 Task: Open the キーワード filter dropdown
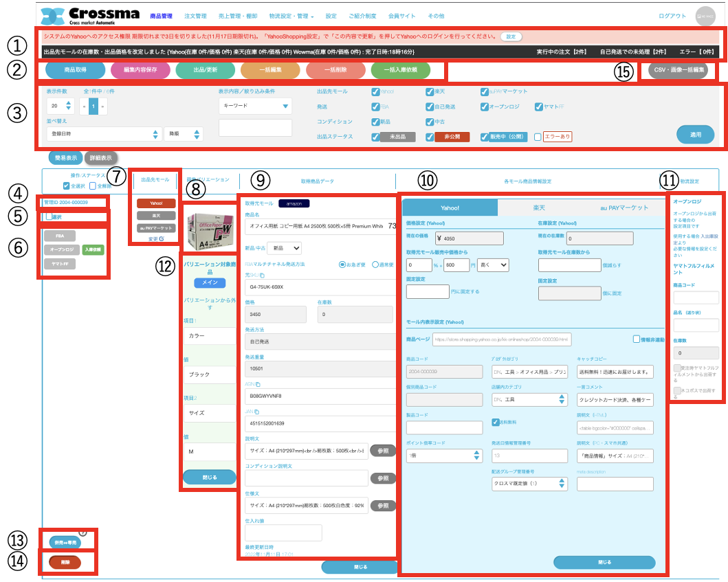[x=255, y=106]
